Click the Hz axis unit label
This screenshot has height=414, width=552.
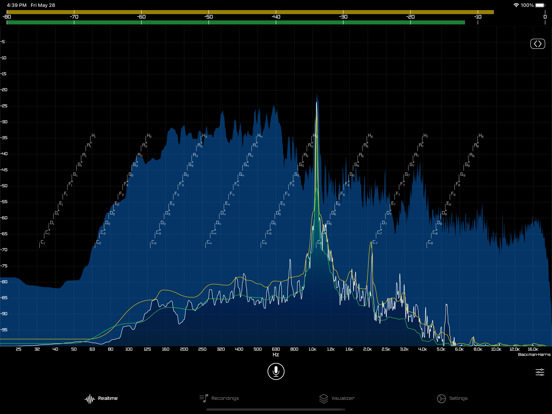pos(276,355)
